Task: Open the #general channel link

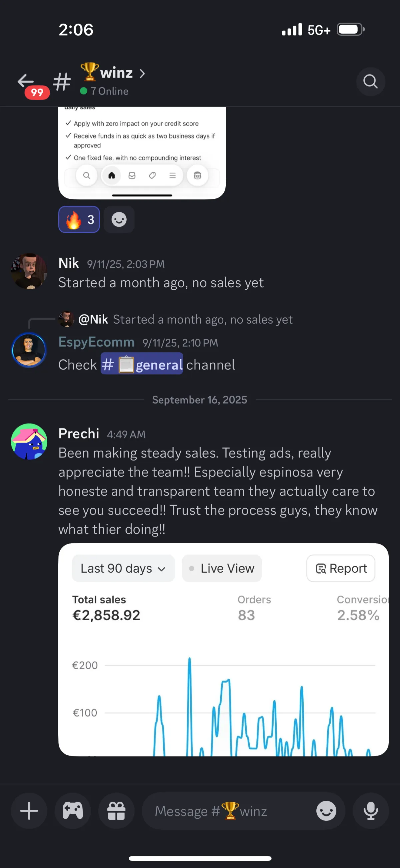Action: point(142,364)
